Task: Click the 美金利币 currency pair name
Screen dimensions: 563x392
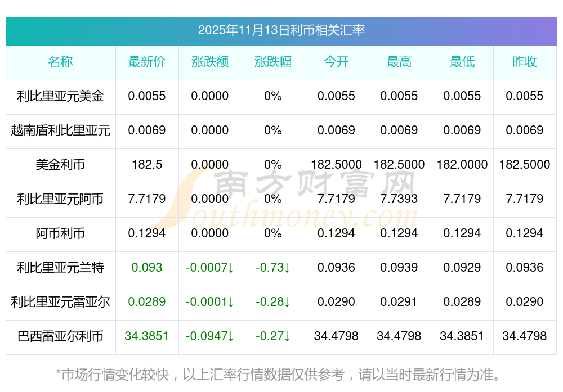Action: 60,165
